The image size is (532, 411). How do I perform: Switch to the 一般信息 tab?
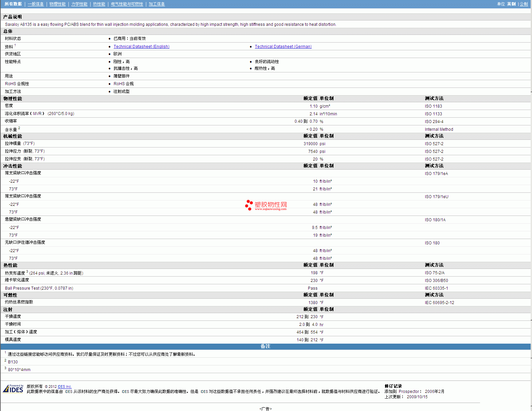(36, 4)
